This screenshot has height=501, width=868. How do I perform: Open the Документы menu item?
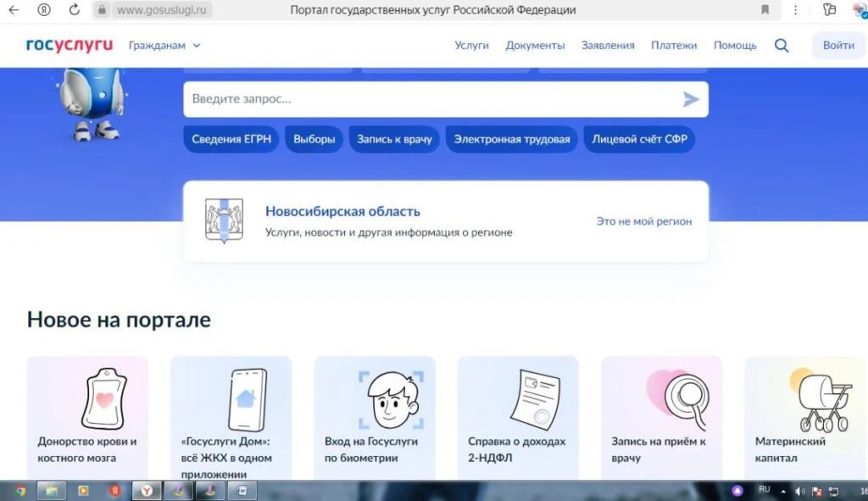[x=535, y=46]
